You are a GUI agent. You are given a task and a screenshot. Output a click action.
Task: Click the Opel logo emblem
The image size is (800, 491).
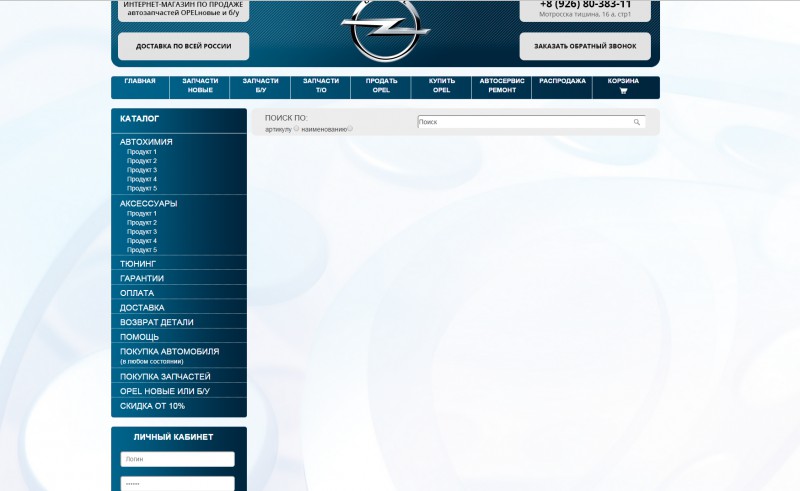[x=385, y=31]
